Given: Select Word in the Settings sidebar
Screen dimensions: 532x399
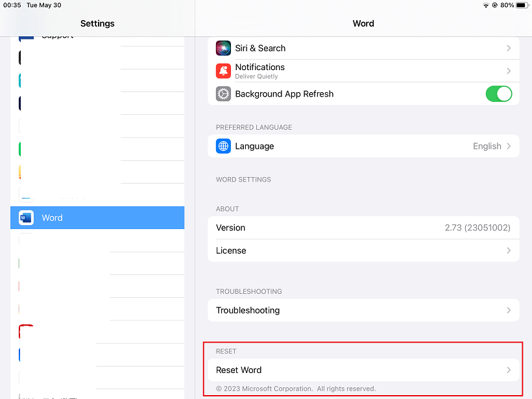Looking at the screenshot, I should (97, 218).
